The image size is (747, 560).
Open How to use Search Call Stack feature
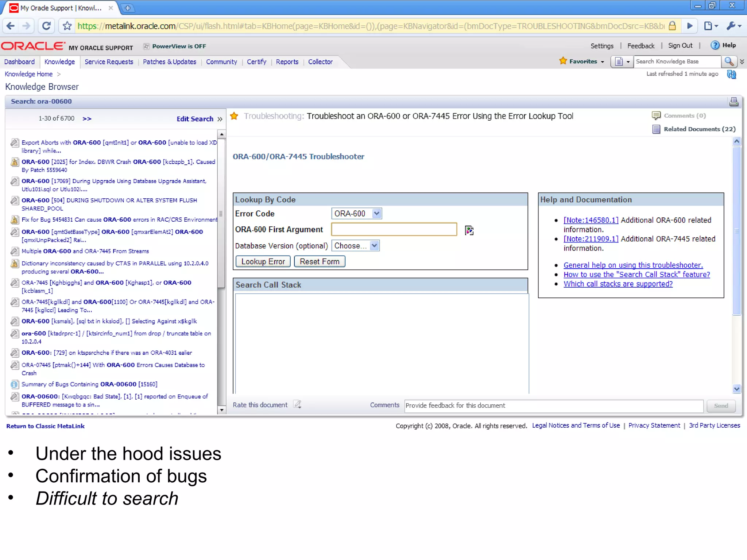636,275
